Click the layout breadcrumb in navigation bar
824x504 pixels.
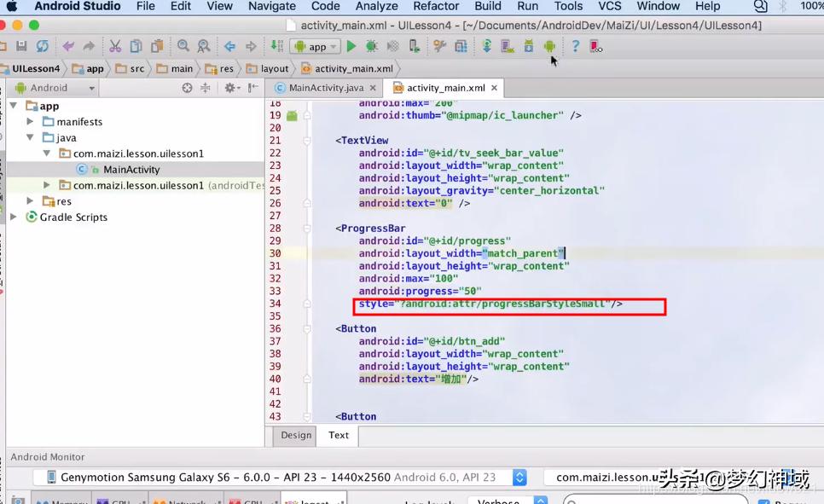coord(274,69)
